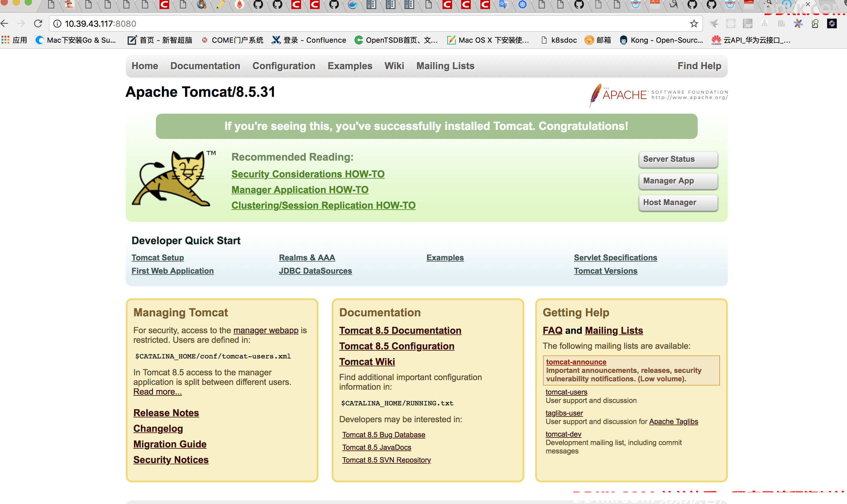Open Security Considerations HOW-TO link
Viewport: 847px width, 504px height.
coord(308,174)
